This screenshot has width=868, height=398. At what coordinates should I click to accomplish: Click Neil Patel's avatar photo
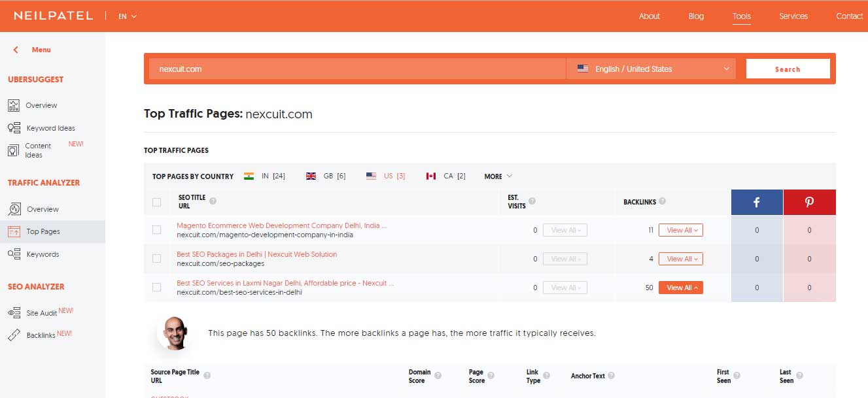pyautogui.click(x=175, y=333)
